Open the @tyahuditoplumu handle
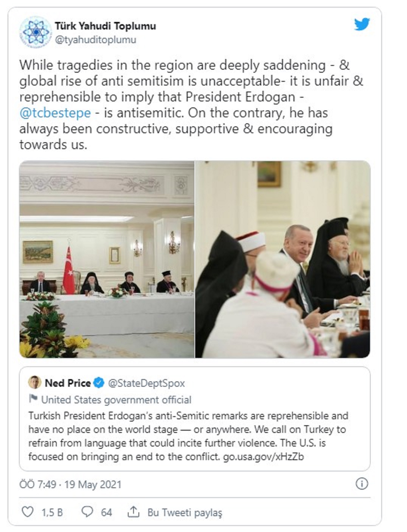The width and height of the screenshot is (407, 532). (x=95, y=40)
